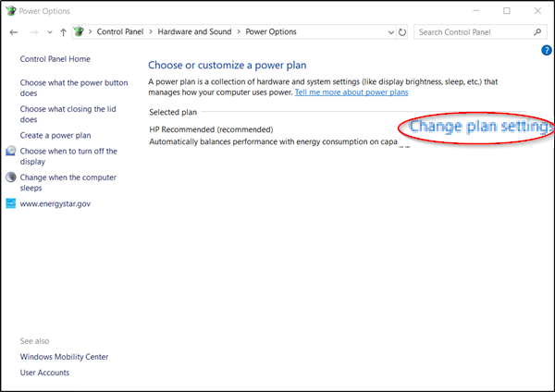The image size is (555, 392).
Task: Open Windows Mobility Center link
Action: click(64, 357)
